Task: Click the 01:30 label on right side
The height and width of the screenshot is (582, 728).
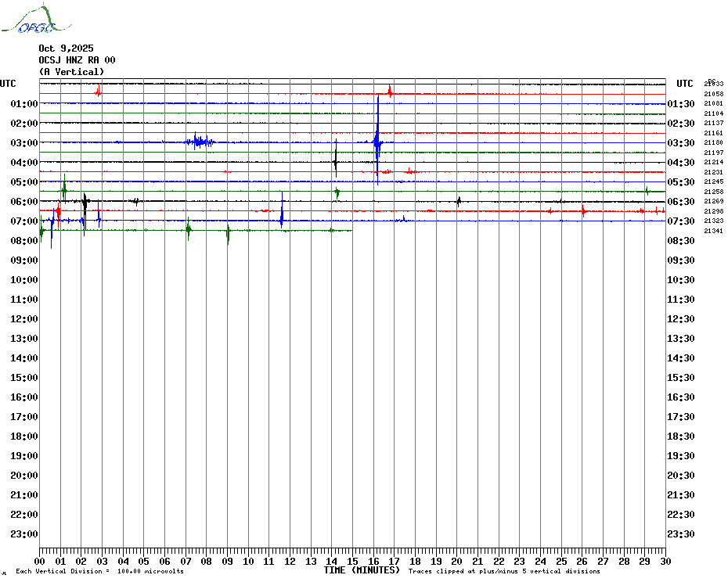Action: 681,103
